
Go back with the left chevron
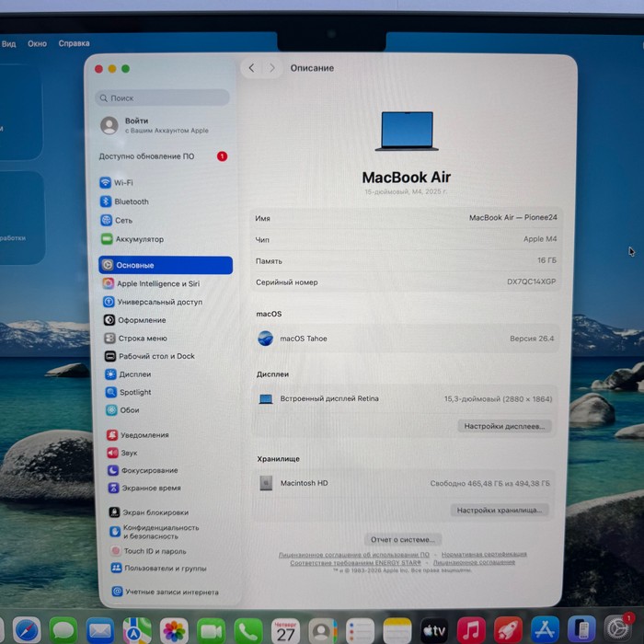coord(252,68)
